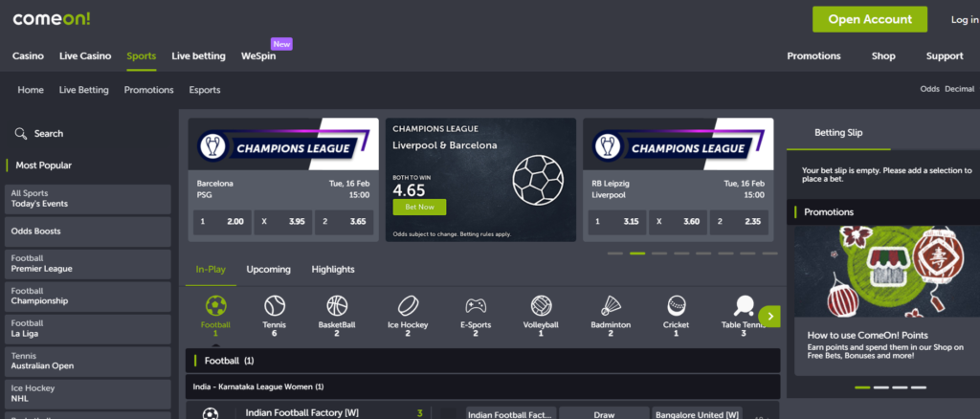Image resolution: width=980 pixels, height=419 pixels.
Task: Select the Volleyball sport icon
Action: tap(542, 307)
